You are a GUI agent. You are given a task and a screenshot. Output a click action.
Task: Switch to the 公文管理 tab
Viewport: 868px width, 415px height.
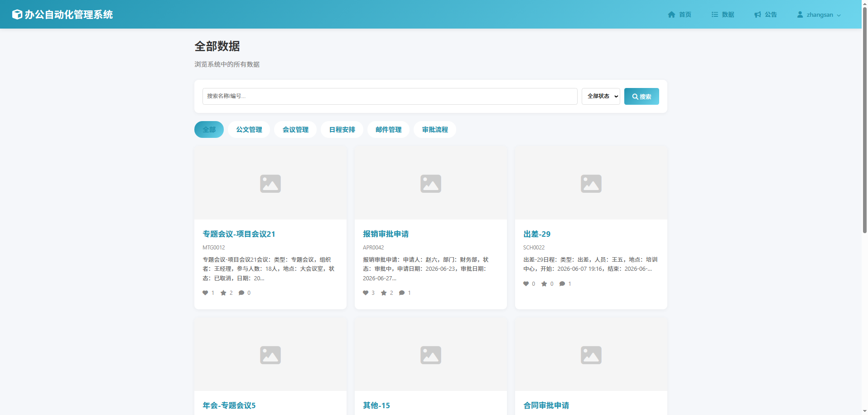[249, 129]
